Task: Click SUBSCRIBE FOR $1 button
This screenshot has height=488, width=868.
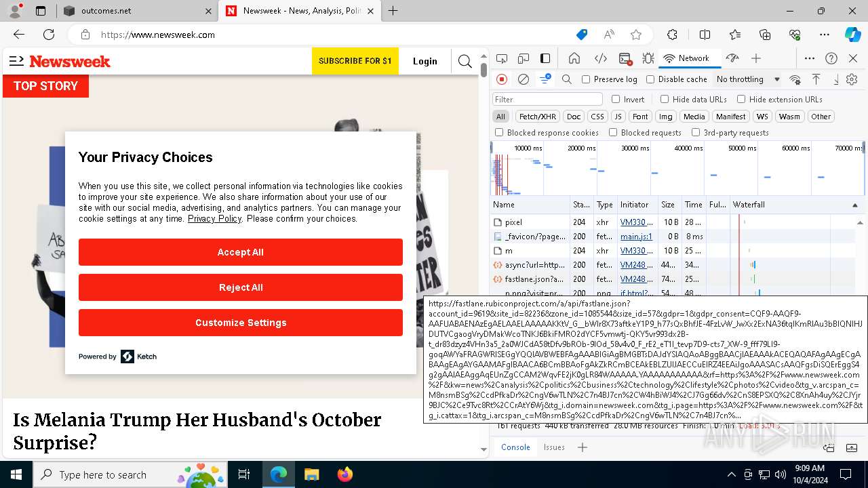Action: [x=355, y=61]
